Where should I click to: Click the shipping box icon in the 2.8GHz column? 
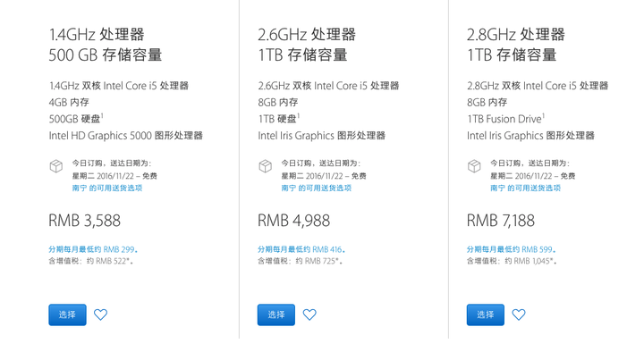(x=474, y=166)
